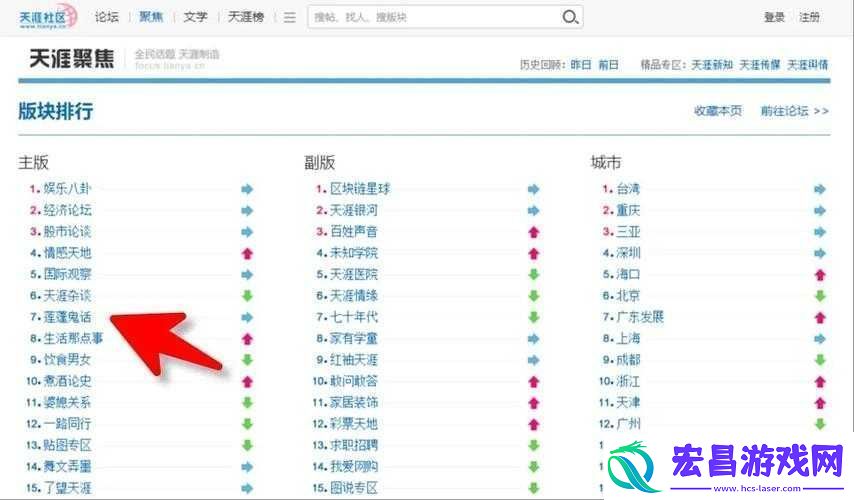Open the 国际观察 board
The height and width of the screenshot is (500, 854).
coord(68,274)
